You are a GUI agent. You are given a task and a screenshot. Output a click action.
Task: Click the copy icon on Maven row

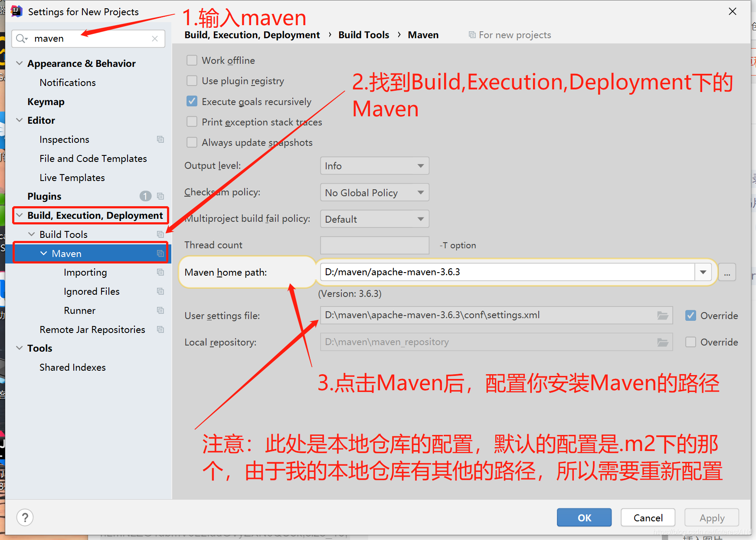click(x=160, y=254)
